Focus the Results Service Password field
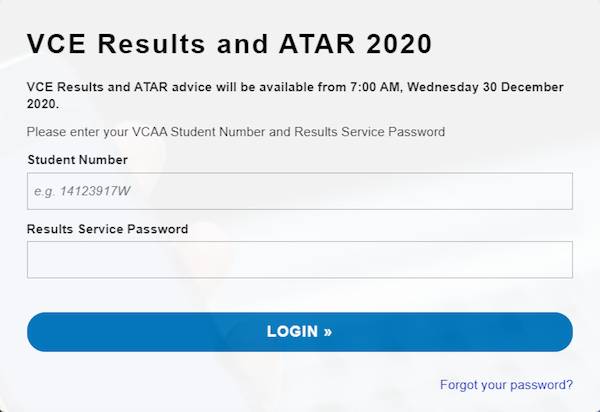This screenshot has height=412, width=600. [x=300, y=259]
